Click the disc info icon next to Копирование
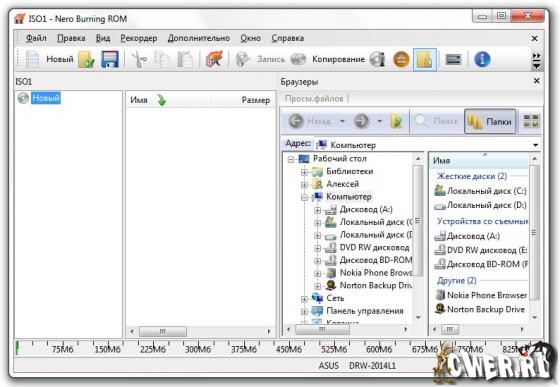560x387 pixels. (378, 59)
